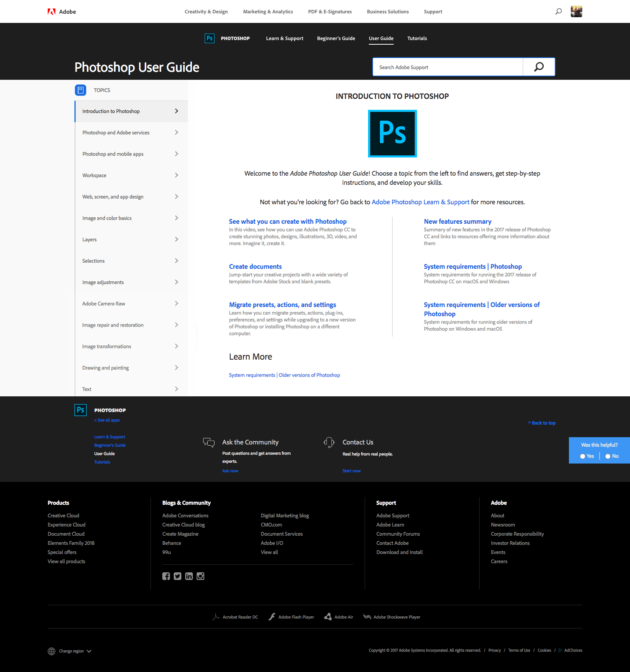Select Yes for Was this helpful
Screen dimensions: 630x672
point(583,456)
